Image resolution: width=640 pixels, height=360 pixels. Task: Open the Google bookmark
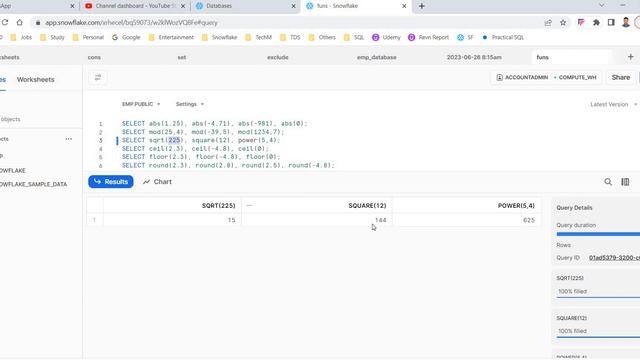(x=126, y=37)
